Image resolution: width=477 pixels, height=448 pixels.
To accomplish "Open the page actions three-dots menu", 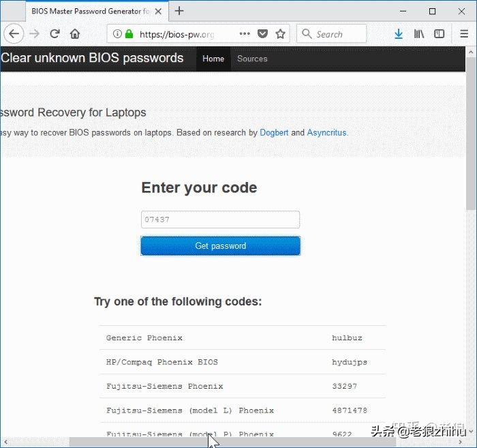I will pyautogui.click(x=245, y=34).
